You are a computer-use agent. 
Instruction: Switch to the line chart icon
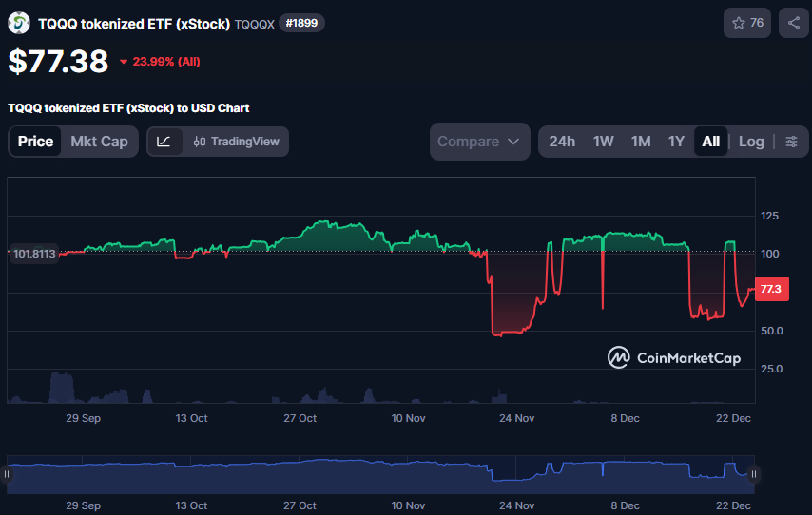pyautogui.click(x=164, y=142)
